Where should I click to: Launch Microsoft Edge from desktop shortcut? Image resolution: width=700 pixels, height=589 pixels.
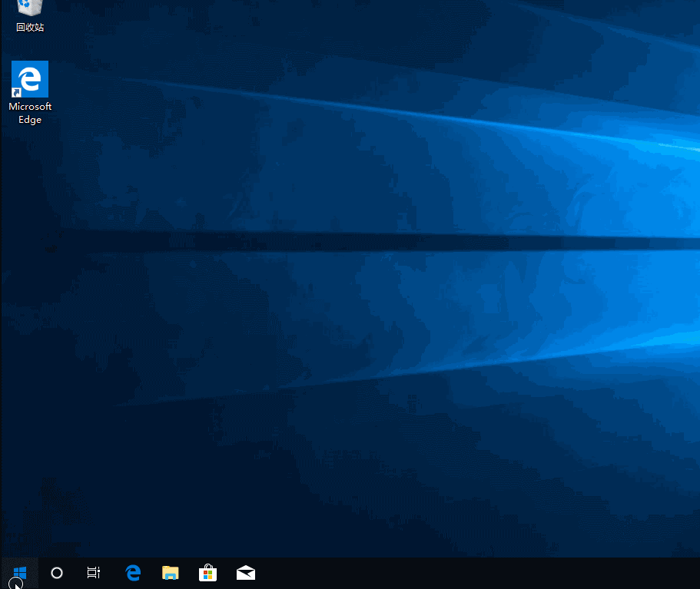(29, 79)
